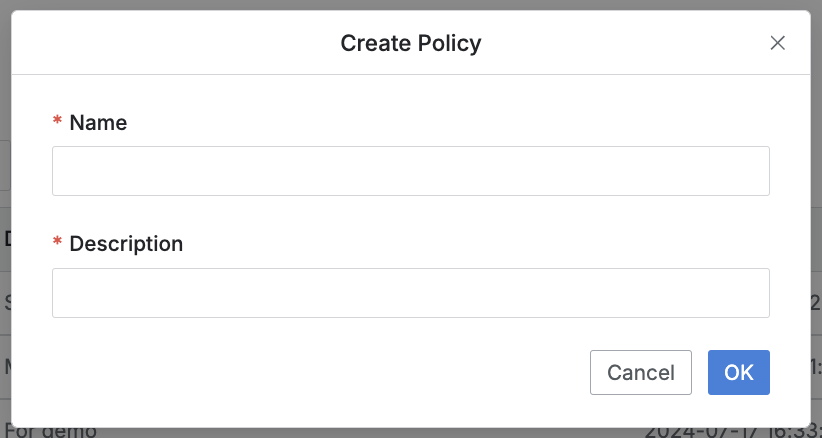
Task: Focus the Description text field
Action: pyautogui.click(x=410, y=293)
